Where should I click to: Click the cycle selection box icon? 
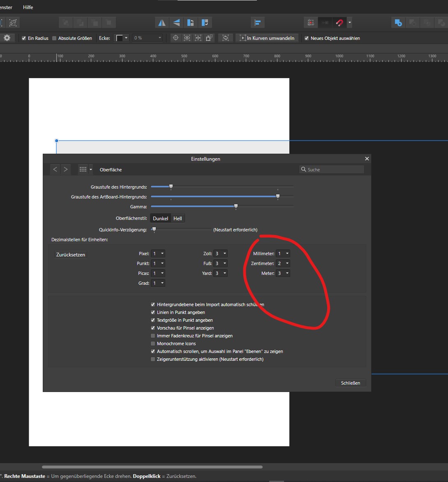(225, 38)
